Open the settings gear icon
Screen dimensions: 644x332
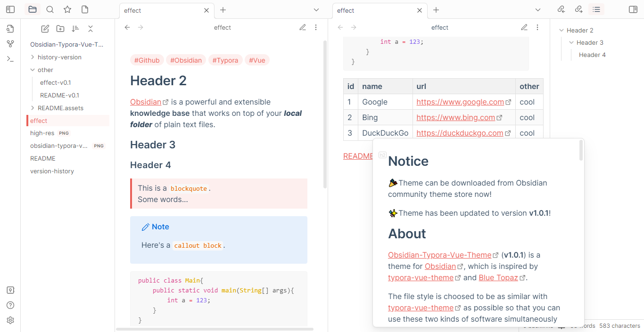(10, 320)
